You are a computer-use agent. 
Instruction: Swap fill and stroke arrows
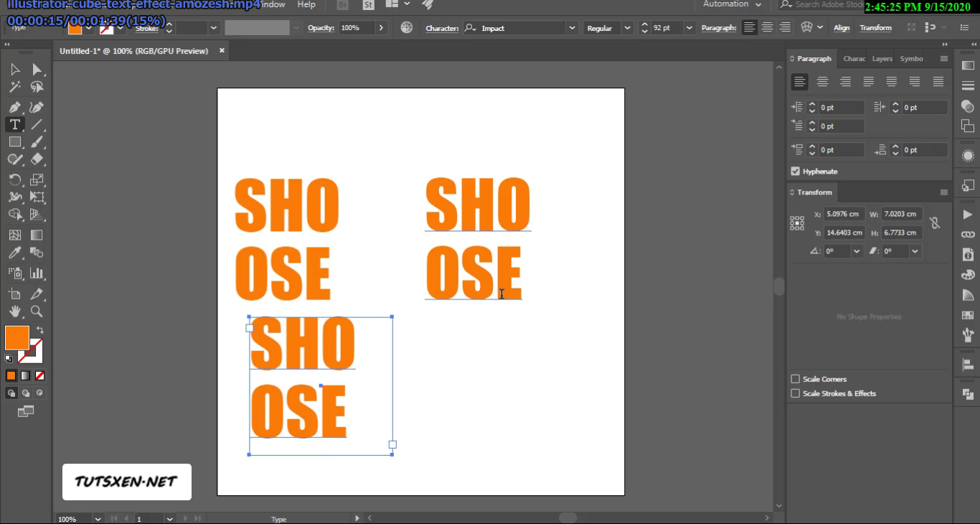pyautogui.click(x=40, y=330)
